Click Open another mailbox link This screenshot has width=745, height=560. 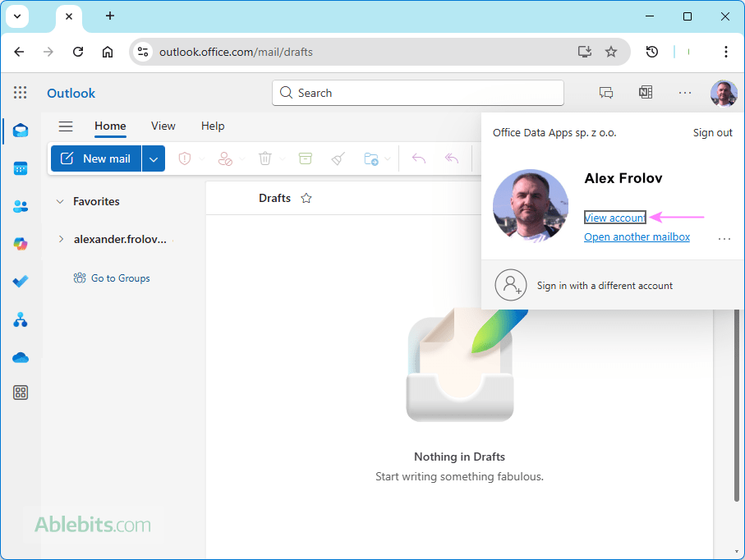pyautogui.click(x=637, y=236)
